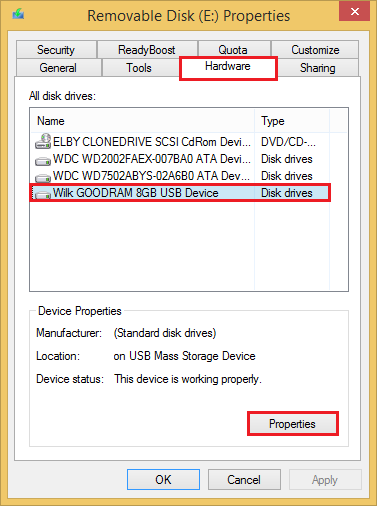Click 'This device is working properly.' status
This screenshot has width=377, height=506.
[x=188, y=379]
